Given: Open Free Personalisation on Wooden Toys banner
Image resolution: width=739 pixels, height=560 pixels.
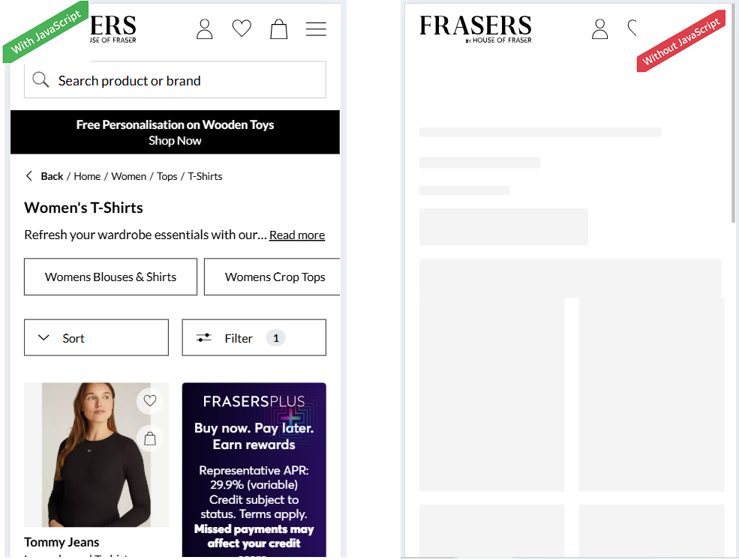Looking at the screenshot, I should (x=175, y=133).
